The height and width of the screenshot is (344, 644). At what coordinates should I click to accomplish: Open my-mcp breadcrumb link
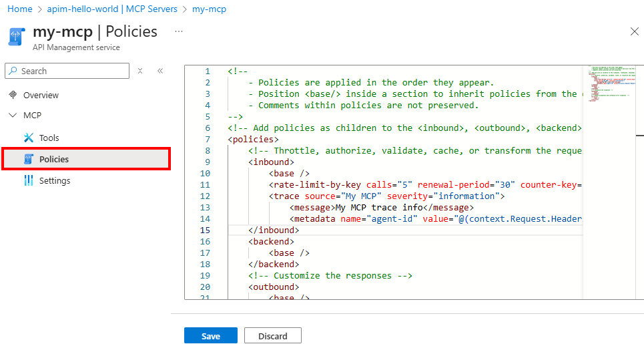[x=209, y=9]
